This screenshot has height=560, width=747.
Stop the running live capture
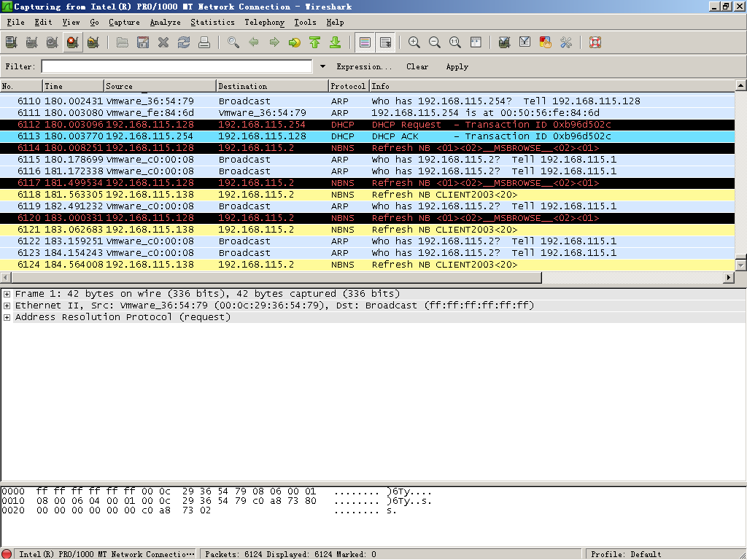click(x=73, y=42)
